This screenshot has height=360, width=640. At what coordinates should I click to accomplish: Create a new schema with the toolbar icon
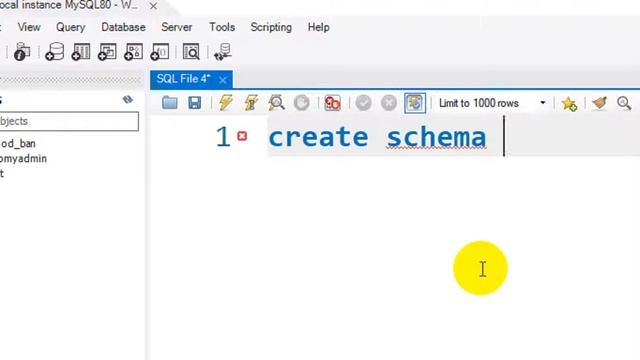55,52
